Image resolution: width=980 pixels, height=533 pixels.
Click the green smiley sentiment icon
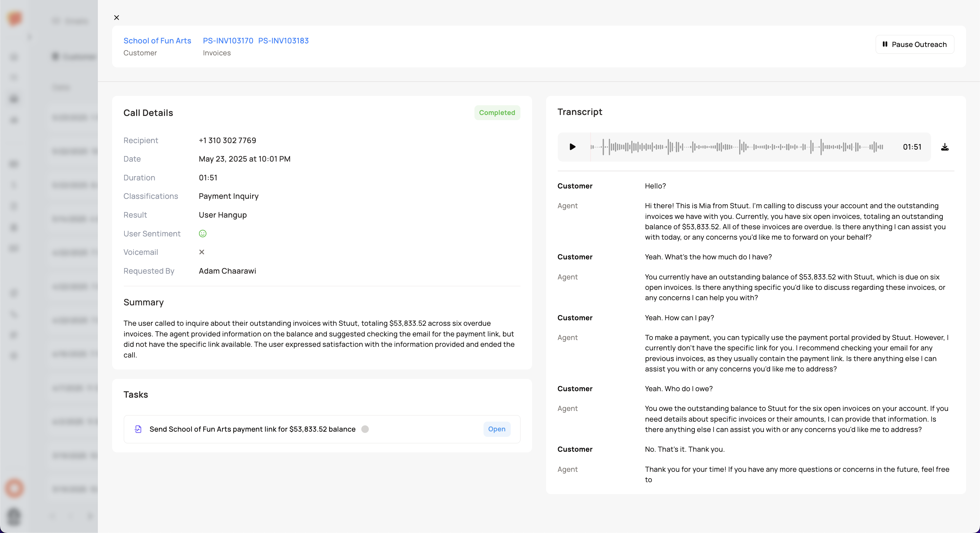[x=203, y=234]
